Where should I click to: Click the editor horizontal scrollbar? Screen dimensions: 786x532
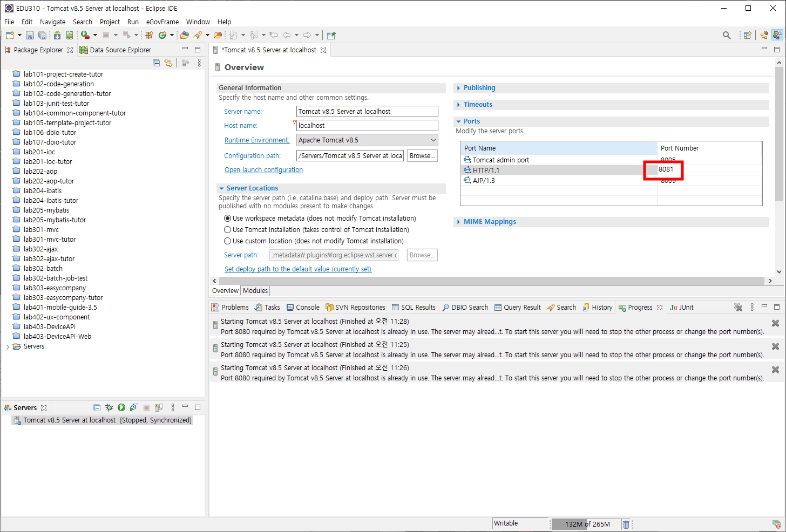coord(492,281)
